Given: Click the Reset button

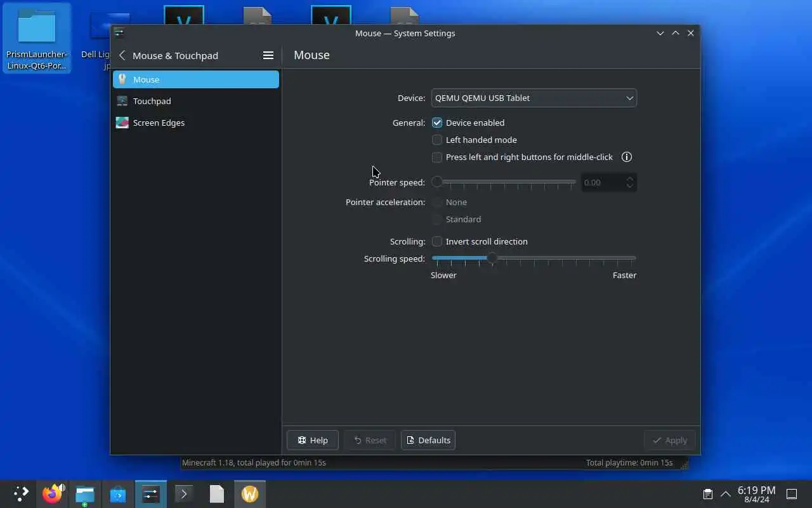Looking at the screenshot, I should point(370,440).
